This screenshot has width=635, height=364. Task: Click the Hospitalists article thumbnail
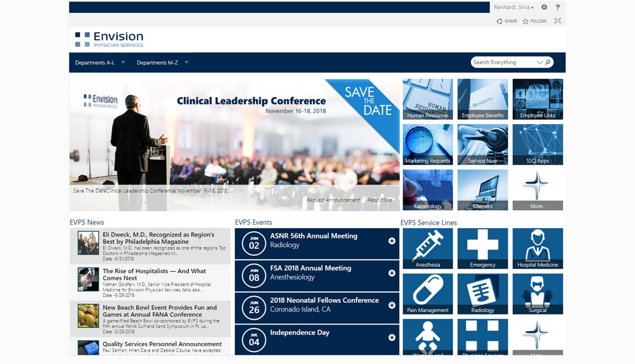coord(88,279)
